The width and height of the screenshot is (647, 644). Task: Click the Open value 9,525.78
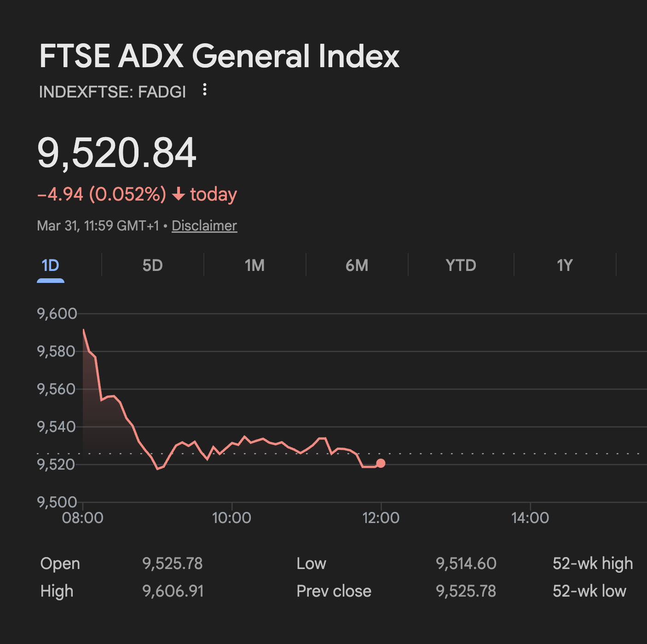[173, 563]
